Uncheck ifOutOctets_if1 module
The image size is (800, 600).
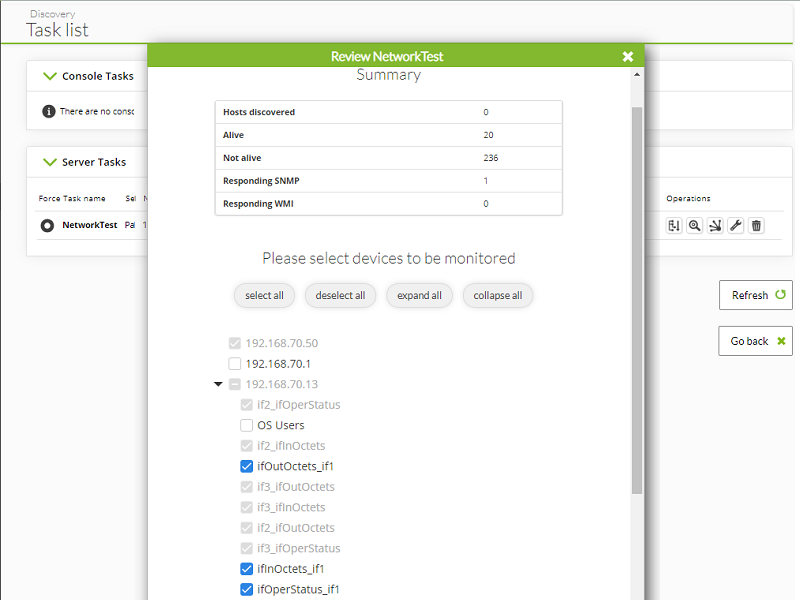click(246, 466)
